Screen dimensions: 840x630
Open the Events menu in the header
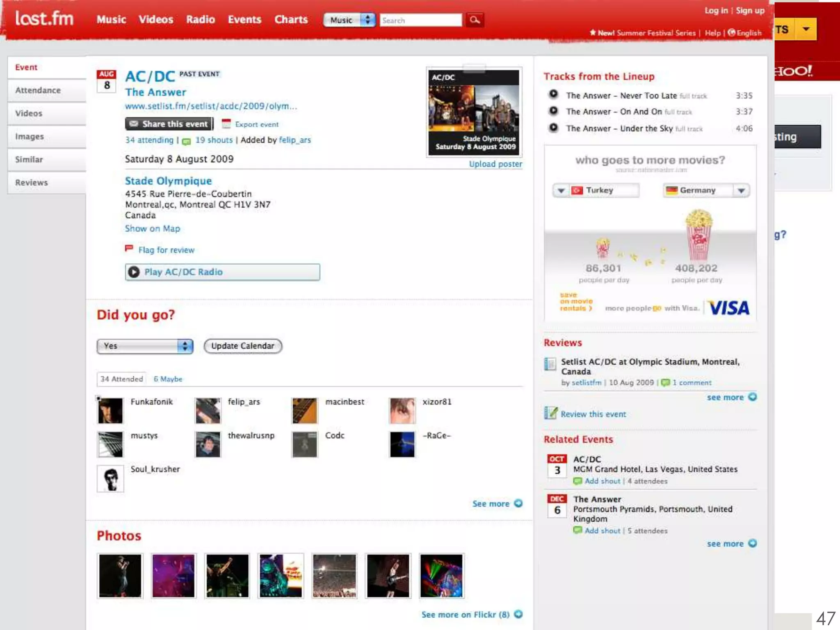point(244,19)
